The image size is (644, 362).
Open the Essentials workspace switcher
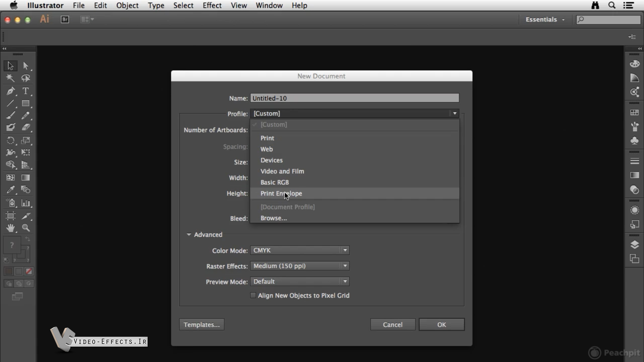545,19
